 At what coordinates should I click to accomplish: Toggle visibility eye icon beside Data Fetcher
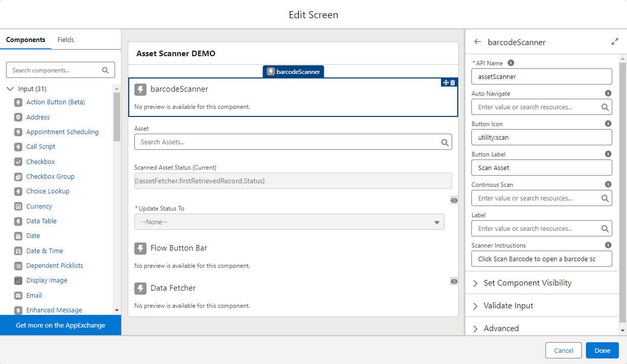click(x=454, y=281)
